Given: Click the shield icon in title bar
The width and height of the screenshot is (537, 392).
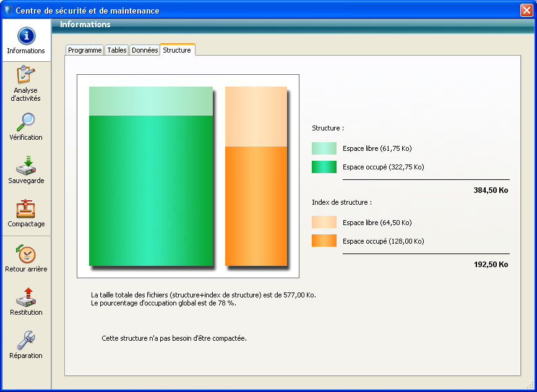Looking at the screenshot, I should pyautogui.click(x=8, y=11).
